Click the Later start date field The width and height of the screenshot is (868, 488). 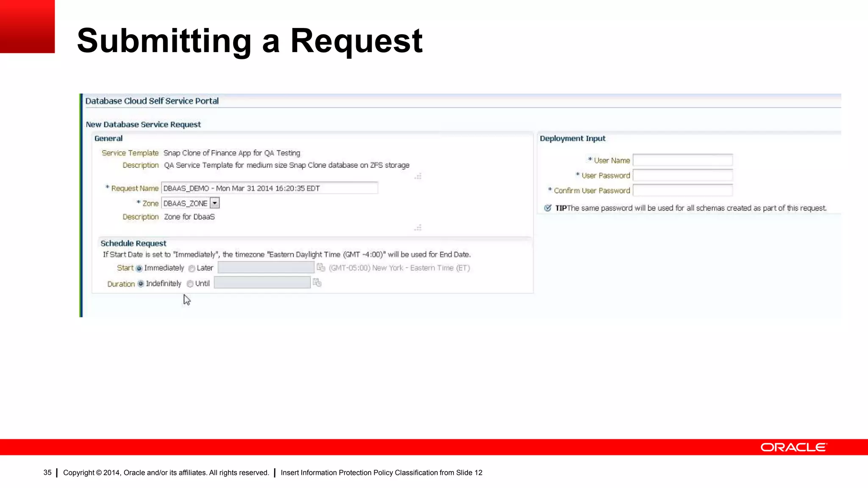[266, 267]
